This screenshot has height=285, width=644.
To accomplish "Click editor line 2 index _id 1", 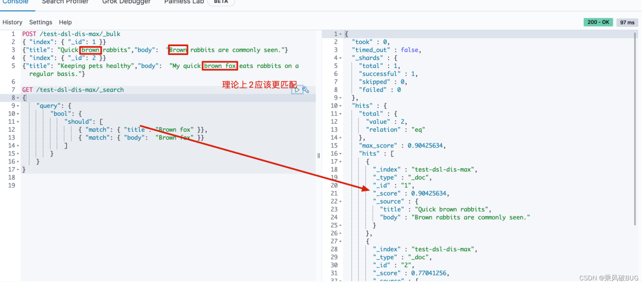I will click(64, 42).
